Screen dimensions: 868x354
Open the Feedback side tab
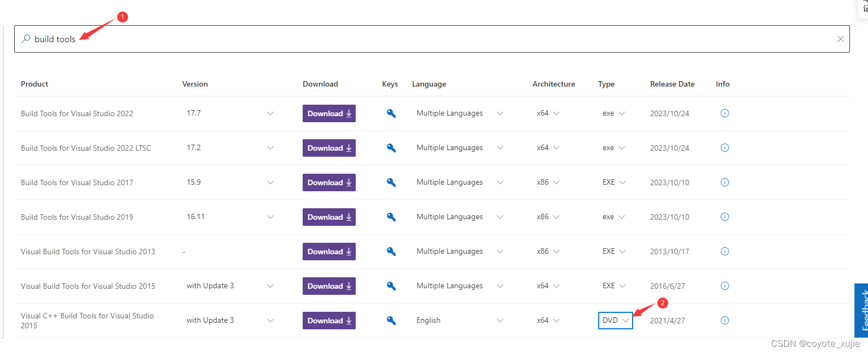pos(861,310)
